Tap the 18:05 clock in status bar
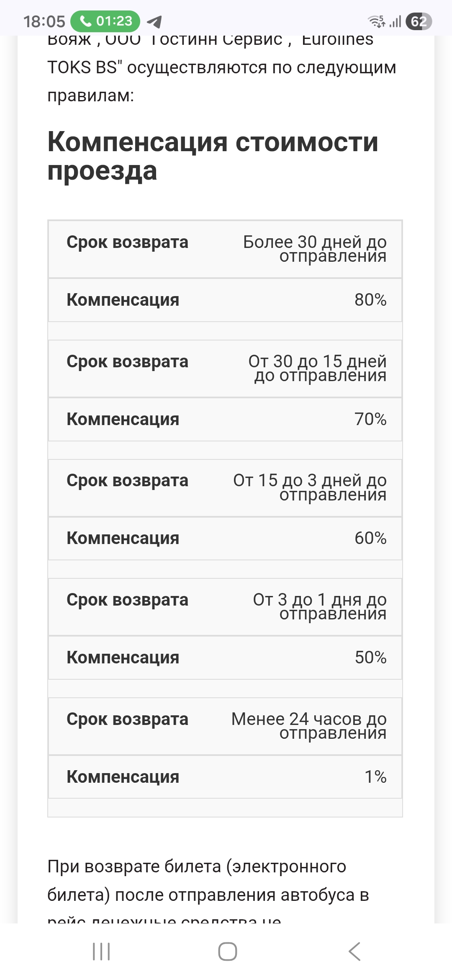This screenshot has width=452, height=980. click(x=44, y=21)
